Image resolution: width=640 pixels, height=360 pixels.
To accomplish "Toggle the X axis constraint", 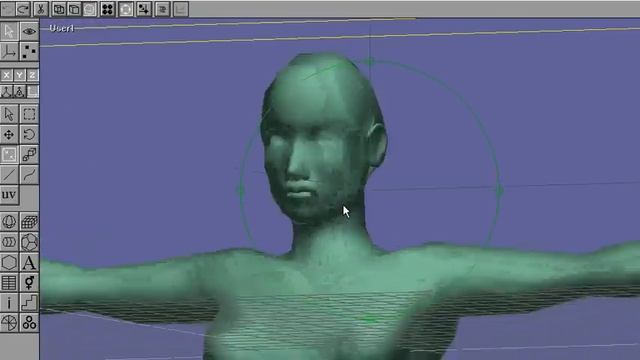I will click(7, 75).
